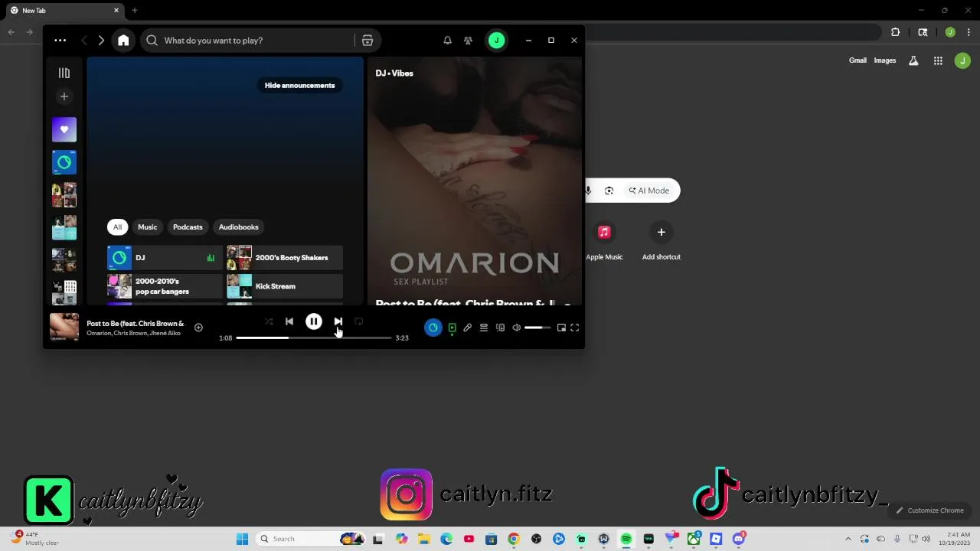Open the DJ shortcut card

[x=165, y=258]
